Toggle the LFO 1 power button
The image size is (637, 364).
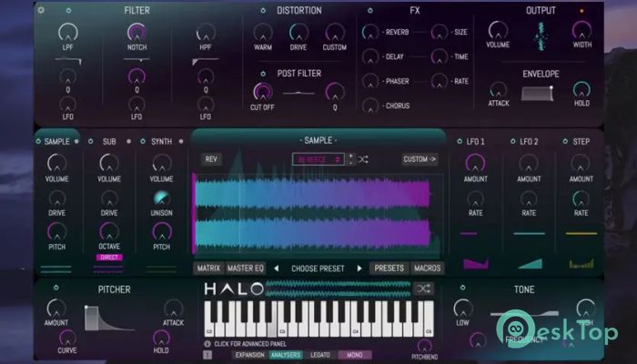point(460,141)
